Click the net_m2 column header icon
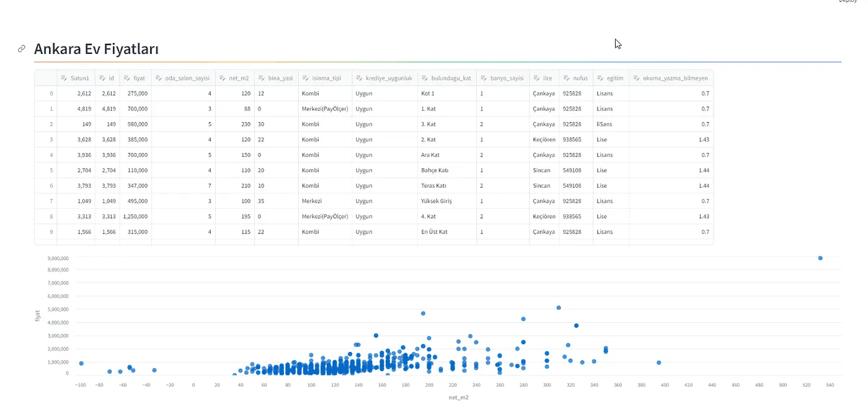Image resolution: width=868 pixels, height=412 pixels. tap(223, 78)
